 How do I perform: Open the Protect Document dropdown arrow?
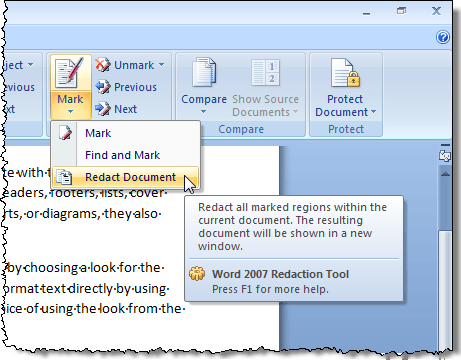[373, 112]
